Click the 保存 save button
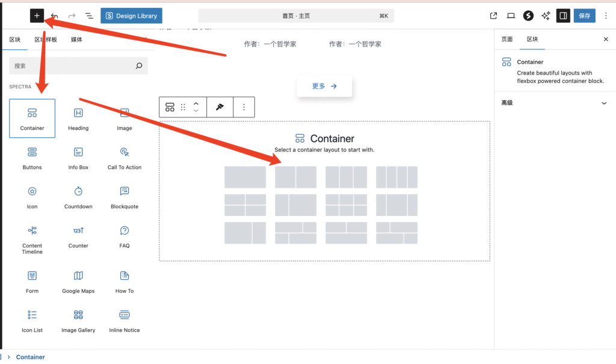 pyautogui.click(x=585, y=16)
